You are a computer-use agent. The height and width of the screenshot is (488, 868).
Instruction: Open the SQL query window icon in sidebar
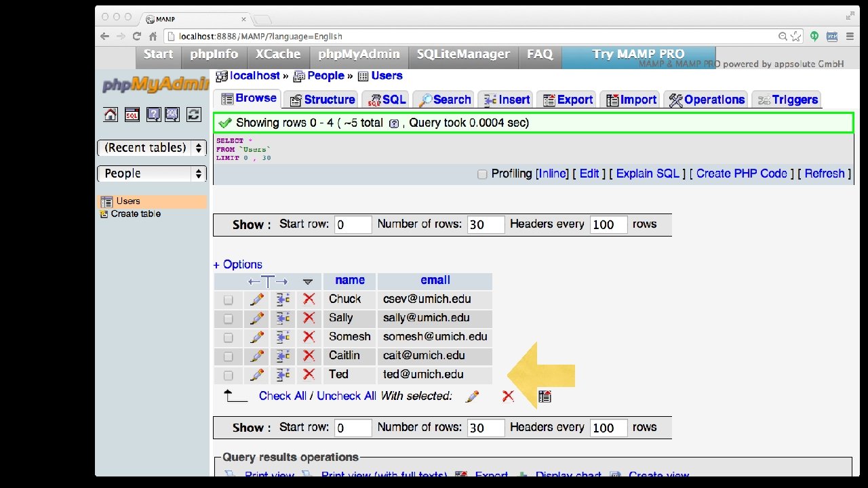pos(132,115)
